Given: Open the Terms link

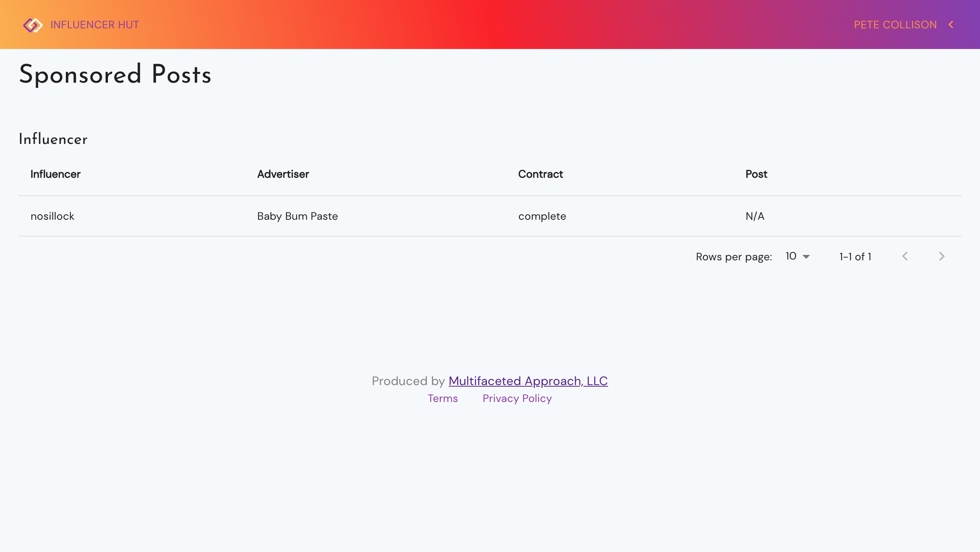Looking at the screenshot, I should 443,398.
